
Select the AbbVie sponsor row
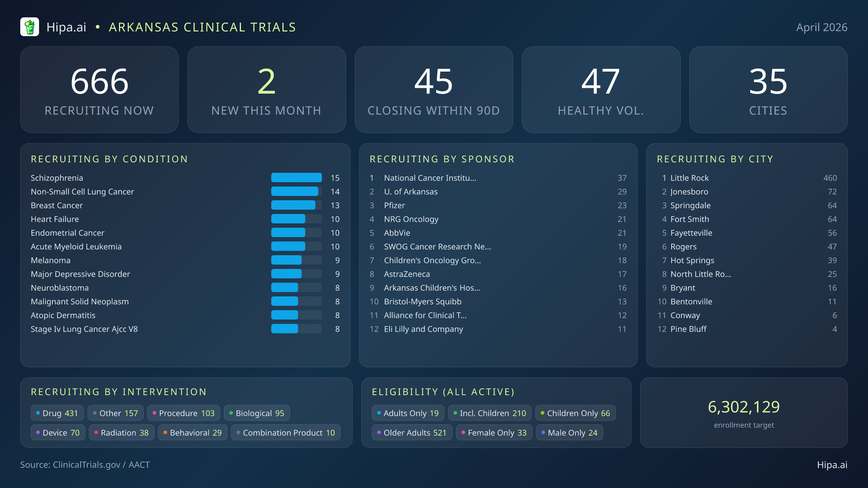(x=498, y=233)
